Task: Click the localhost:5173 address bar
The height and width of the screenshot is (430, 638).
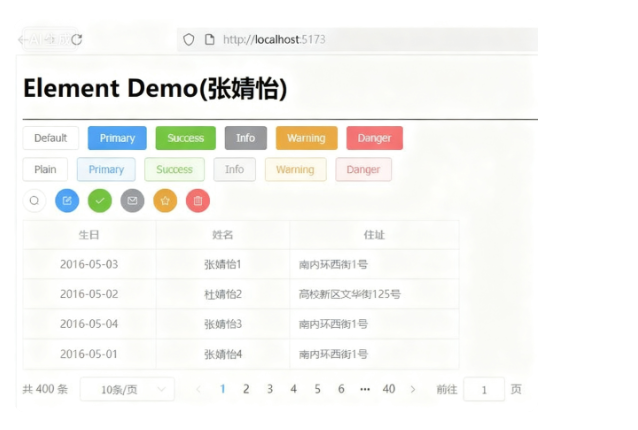Action: pyautogui.click(x=350, y=39)
